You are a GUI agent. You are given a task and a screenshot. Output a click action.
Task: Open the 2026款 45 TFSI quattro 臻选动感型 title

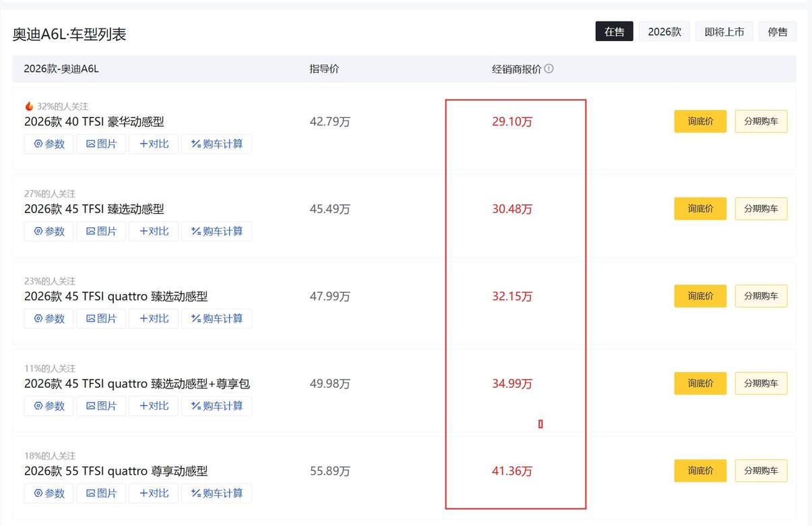pos(116,297)
